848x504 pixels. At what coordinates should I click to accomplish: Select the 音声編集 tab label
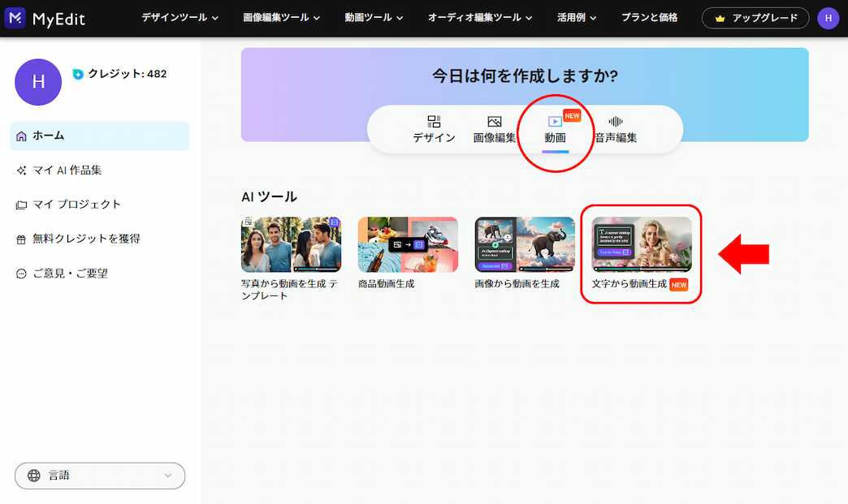click(x=616, y=138)
